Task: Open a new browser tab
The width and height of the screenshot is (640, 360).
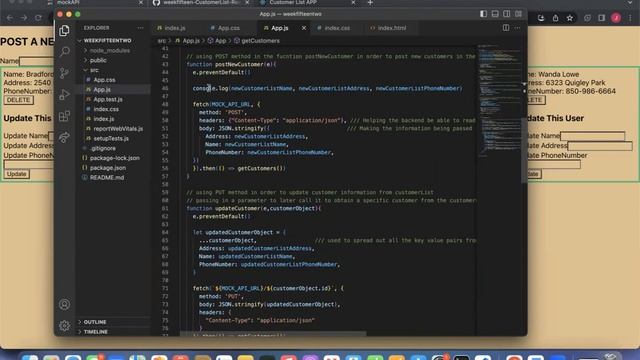Action: (370, 3)
